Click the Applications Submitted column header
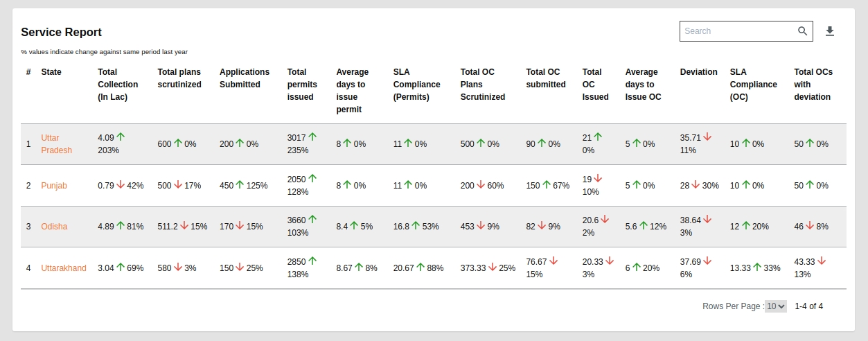The width and height of the screenshot is (868, 341). 245,78
